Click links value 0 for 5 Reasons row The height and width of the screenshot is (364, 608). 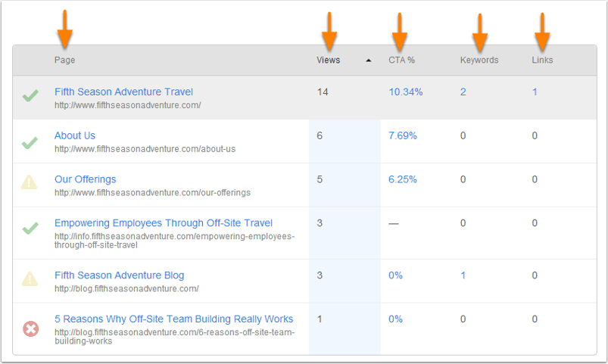[535, 319]
